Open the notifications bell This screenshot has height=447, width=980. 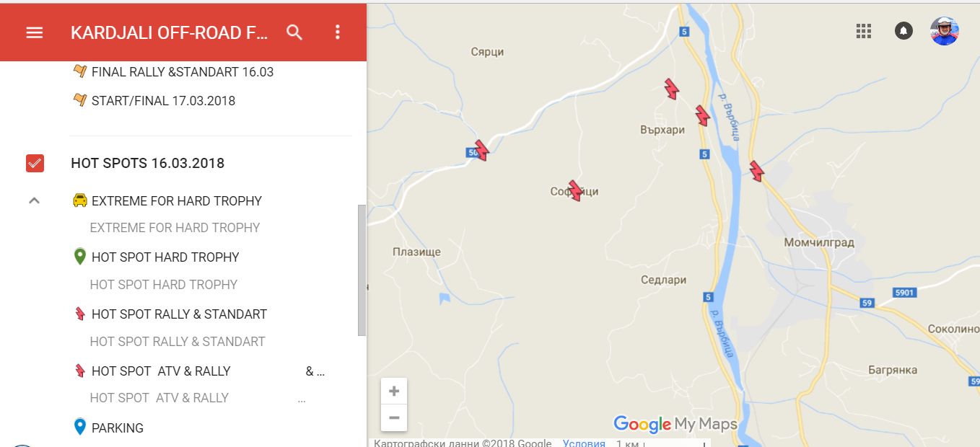(904, 31)
